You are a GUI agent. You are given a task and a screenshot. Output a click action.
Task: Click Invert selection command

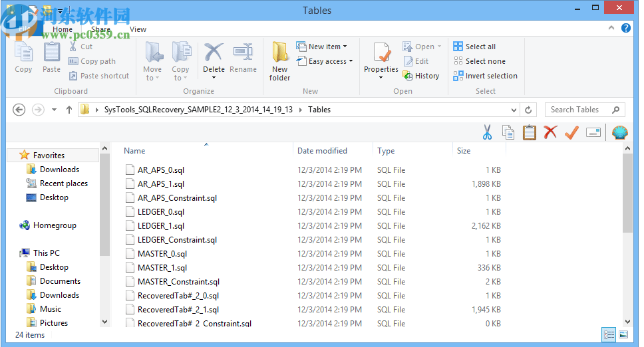click(485, 76)
